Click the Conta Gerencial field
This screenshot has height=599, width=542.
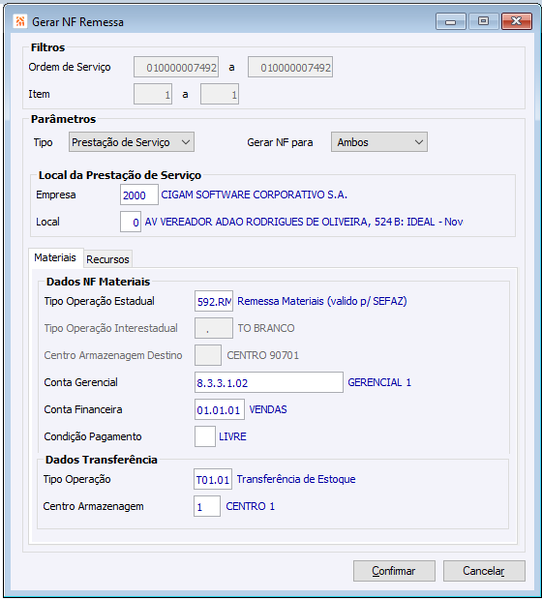point(269,382)
